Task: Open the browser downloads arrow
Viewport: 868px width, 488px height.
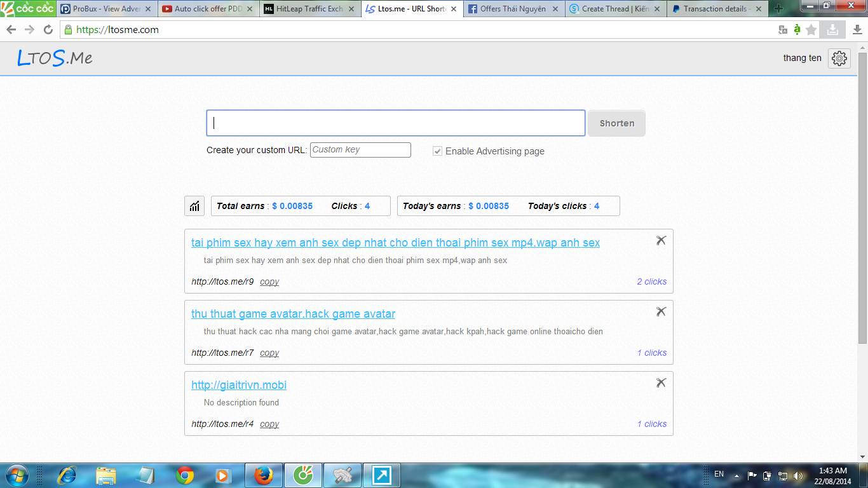Action: click(857, 30)
